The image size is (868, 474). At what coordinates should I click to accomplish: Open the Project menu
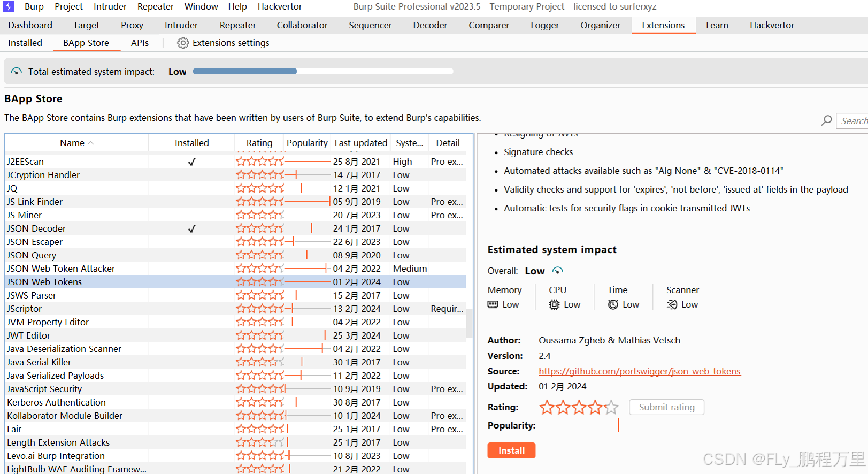pos(68,6)
